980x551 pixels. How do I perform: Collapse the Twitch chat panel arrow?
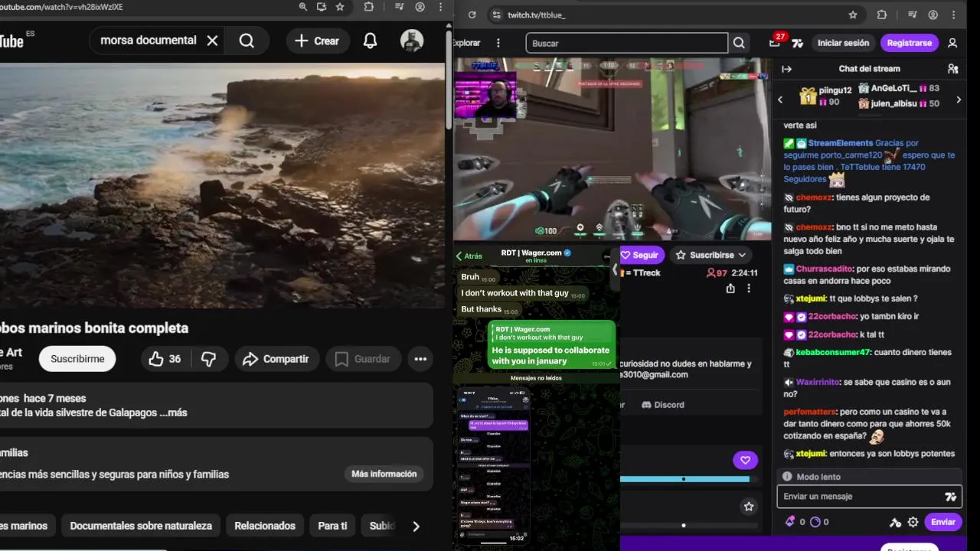(x=786, y=69)
